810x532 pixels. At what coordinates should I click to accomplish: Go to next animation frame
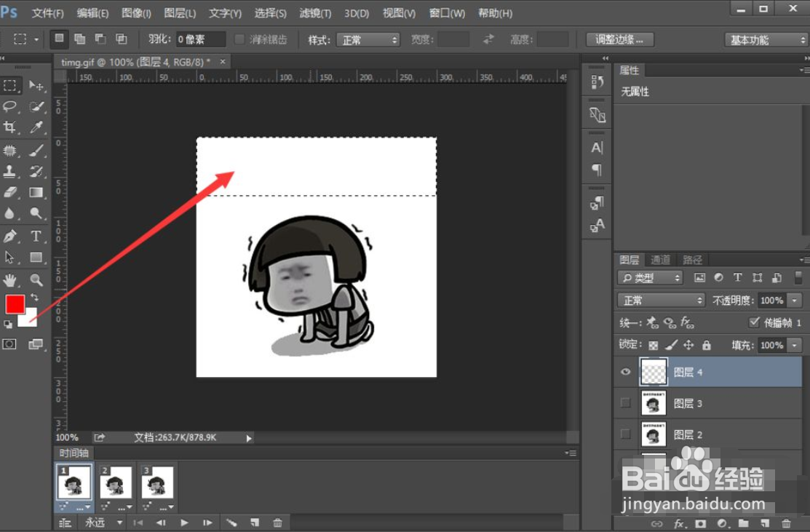[207, 523]
